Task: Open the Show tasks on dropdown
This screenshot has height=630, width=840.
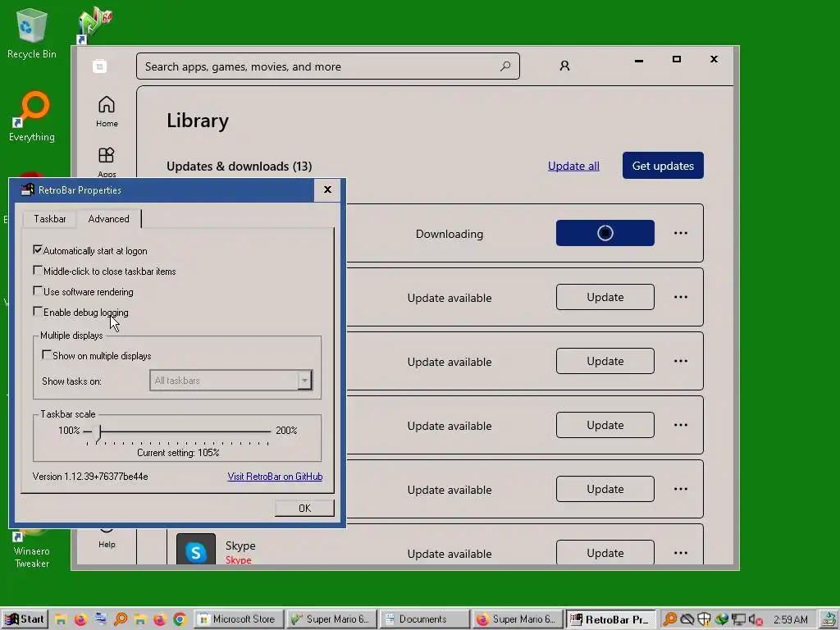Action: tap(231, 381)
